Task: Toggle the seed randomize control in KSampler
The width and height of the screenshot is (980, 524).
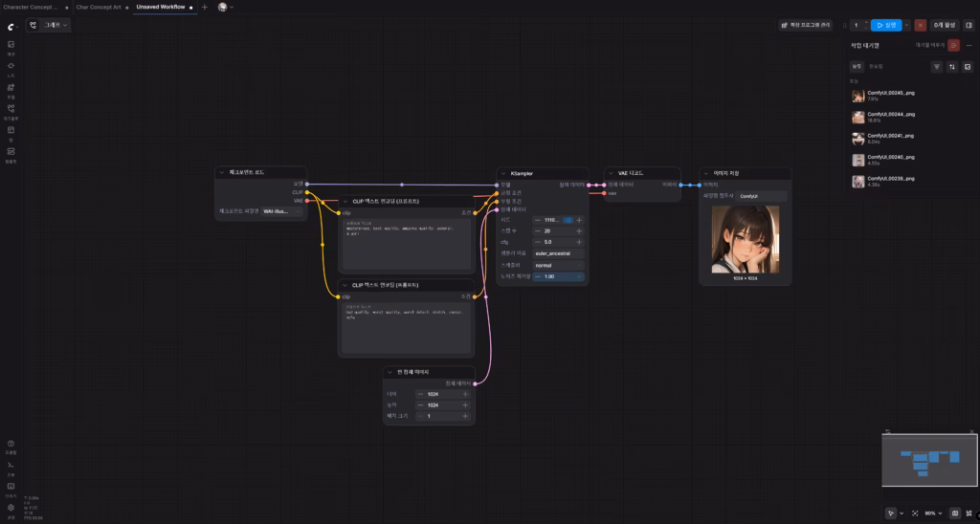Action: (568, 220)
